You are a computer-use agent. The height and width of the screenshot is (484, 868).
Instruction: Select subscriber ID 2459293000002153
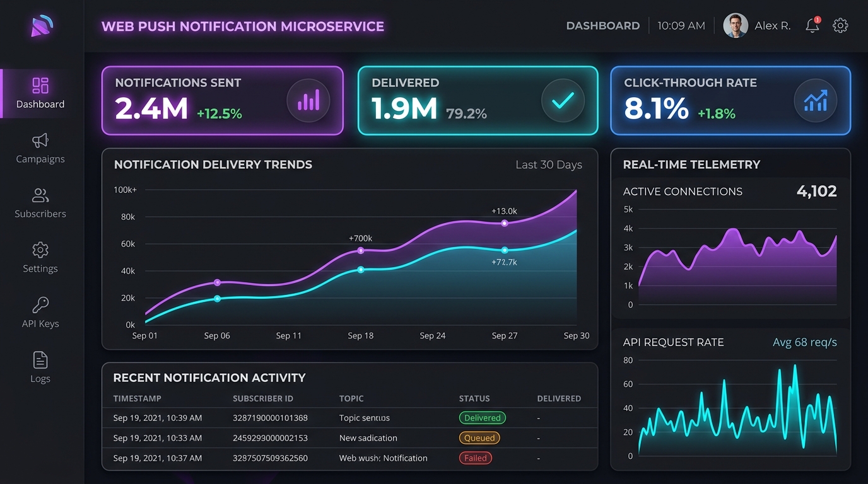pos(270,438)
